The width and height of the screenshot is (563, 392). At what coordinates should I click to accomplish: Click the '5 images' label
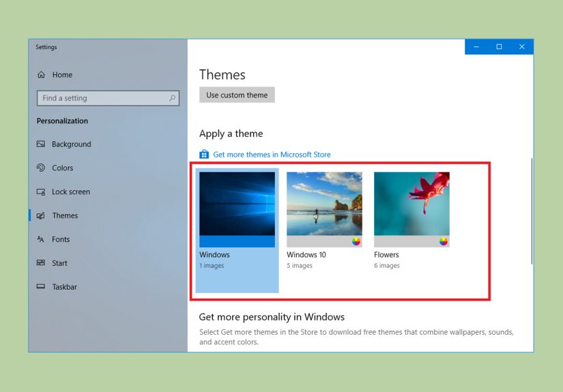[300, 265]
